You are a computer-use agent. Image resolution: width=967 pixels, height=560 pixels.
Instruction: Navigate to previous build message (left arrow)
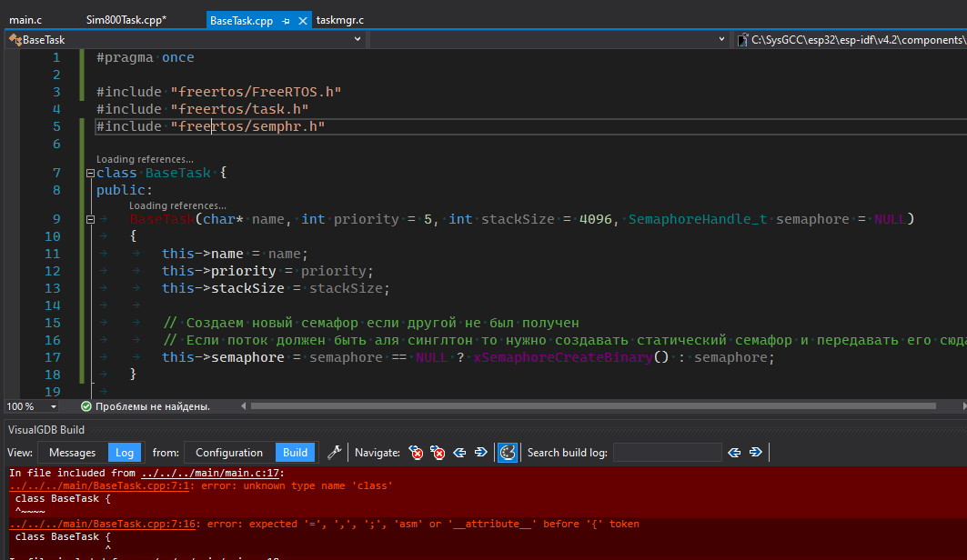pos(460,453)
